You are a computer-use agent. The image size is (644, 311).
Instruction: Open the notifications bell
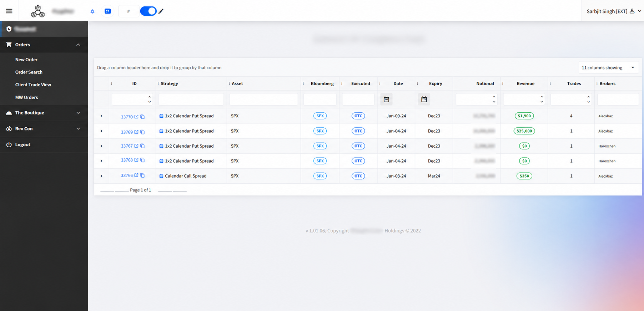point(92,11)
